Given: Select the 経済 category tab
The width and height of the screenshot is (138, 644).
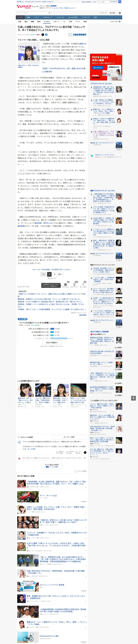Looking at the screenshot, I should coord(39,21).
